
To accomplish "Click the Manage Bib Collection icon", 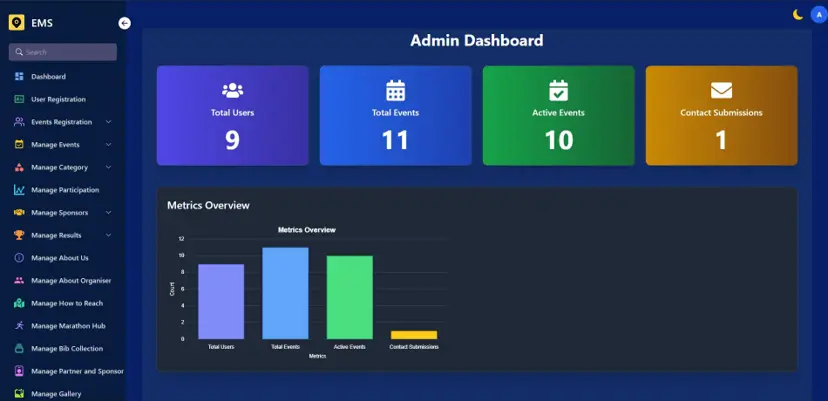I will click(x=19, y=348).
